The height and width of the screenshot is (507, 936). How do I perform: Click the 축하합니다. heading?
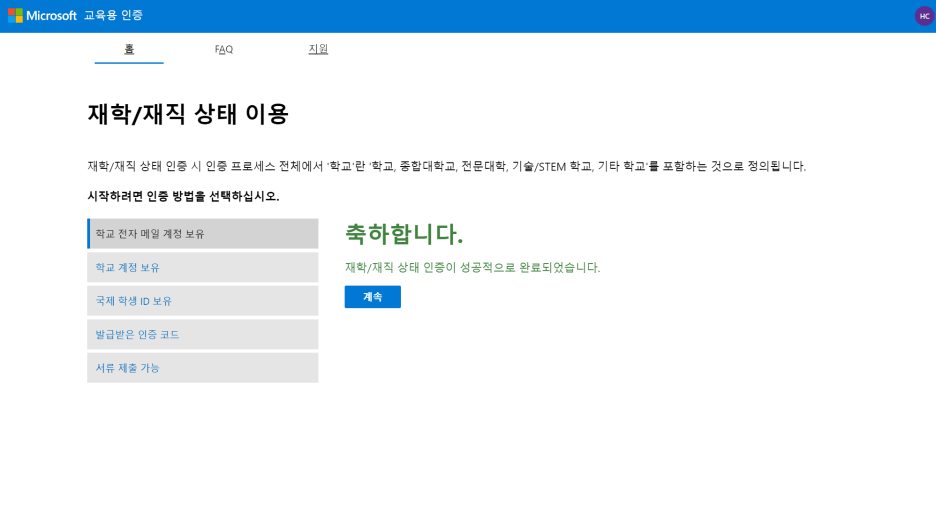pos(404,233)
